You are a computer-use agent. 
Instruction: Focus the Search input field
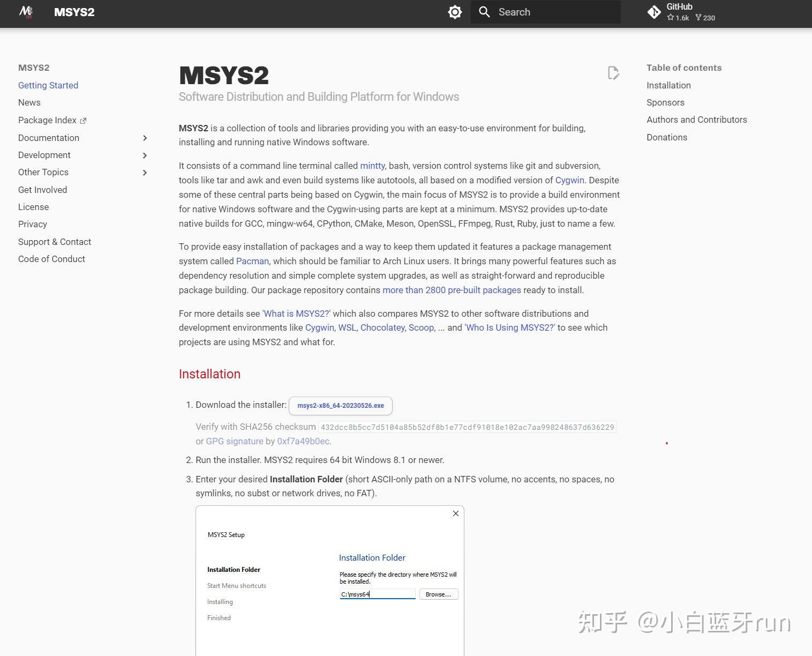click(545, 12)
